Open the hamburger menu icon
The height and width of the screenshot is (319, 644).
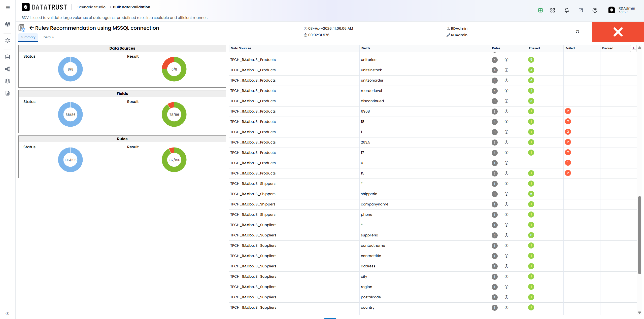(8, 8)
